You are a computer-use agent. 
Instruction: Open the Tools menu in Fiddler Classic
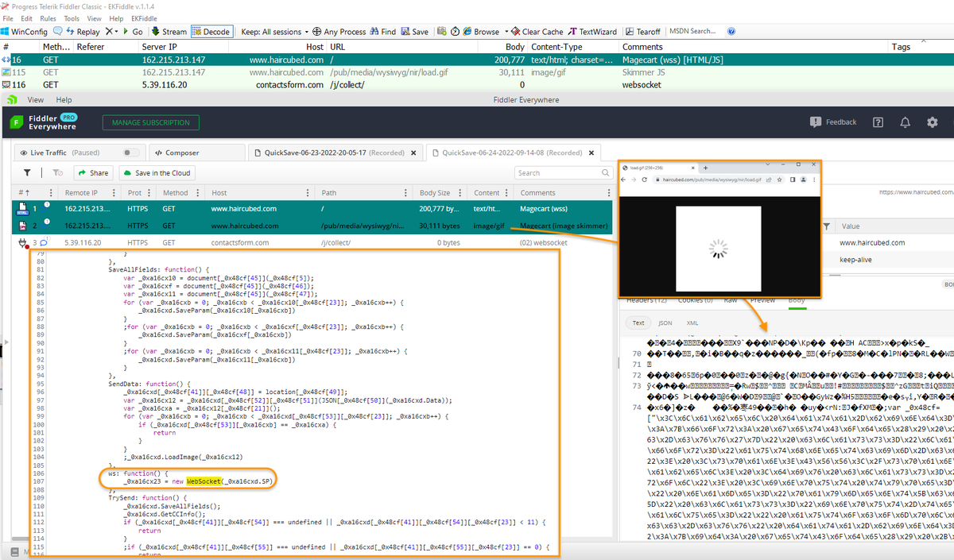point(72,18)
